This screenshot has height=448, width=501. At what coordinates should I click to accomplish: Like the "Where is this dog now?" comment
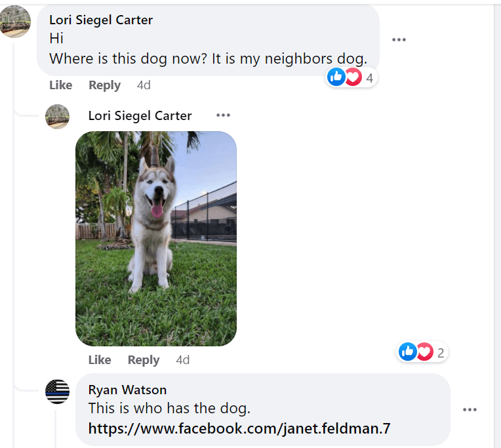click(x=61, y=85)
